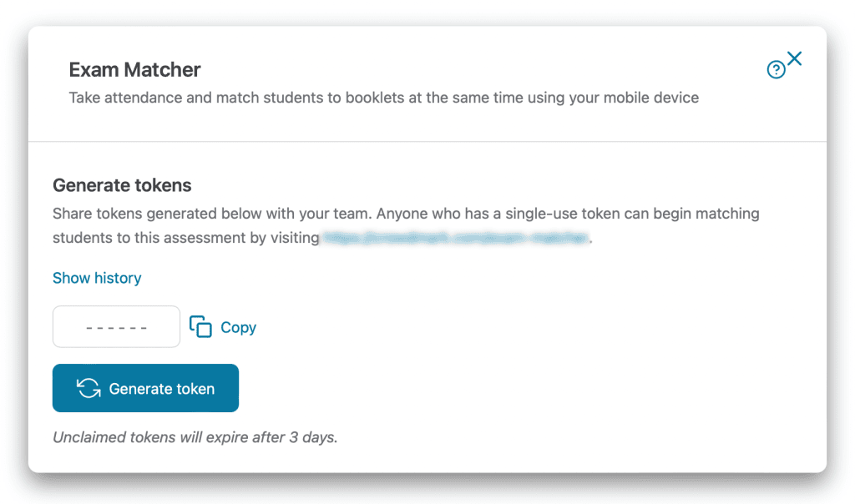The image size is (855, 504).
Task: Click inside the empty token code field
Action: pos(116,326)
